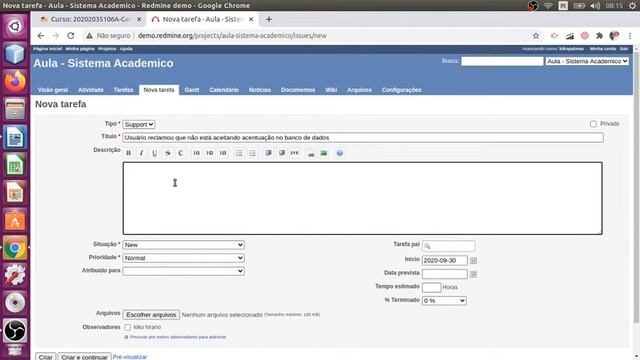Insert heading 3 (H3)
This screenshot has width=640, height=360.
point(223,153)
